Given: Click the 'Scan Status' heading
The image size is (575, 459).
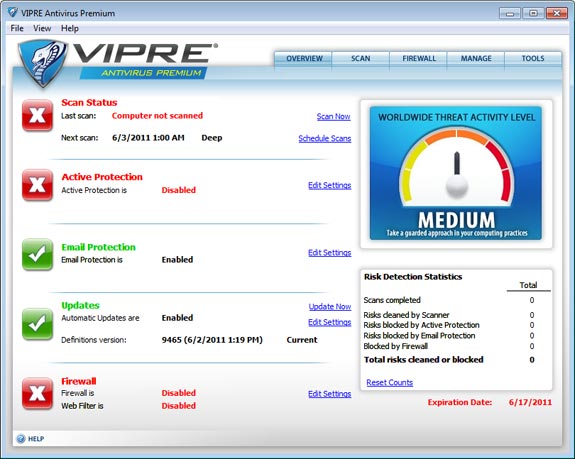Looking at the screenshot, I should (89, 103).
